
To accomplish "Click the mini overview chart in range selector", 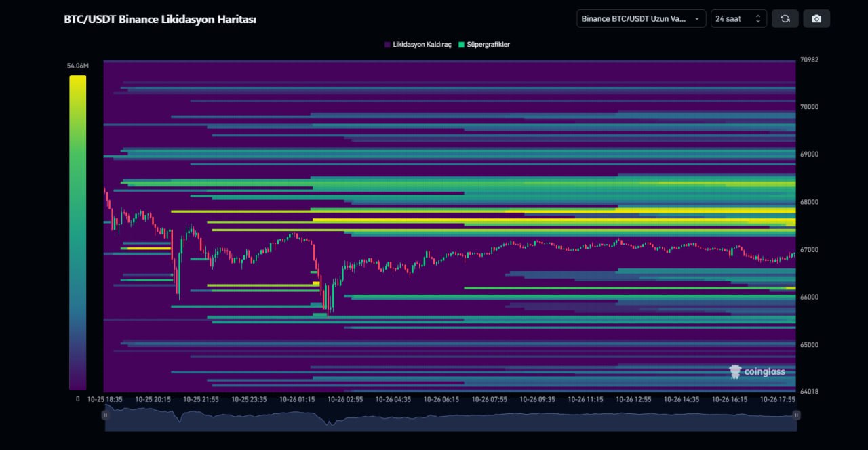I will (450, 417).
